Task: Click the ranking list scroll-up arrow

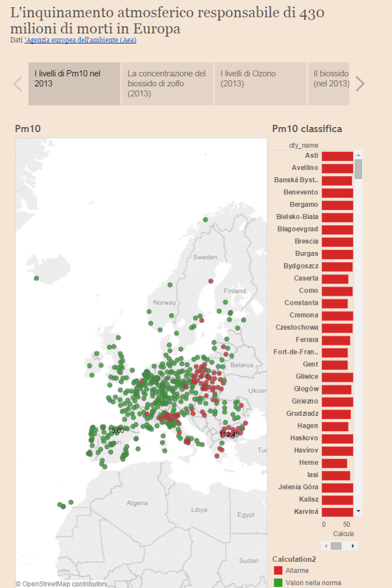Action: pyautogui.click(x=358, y=155)
